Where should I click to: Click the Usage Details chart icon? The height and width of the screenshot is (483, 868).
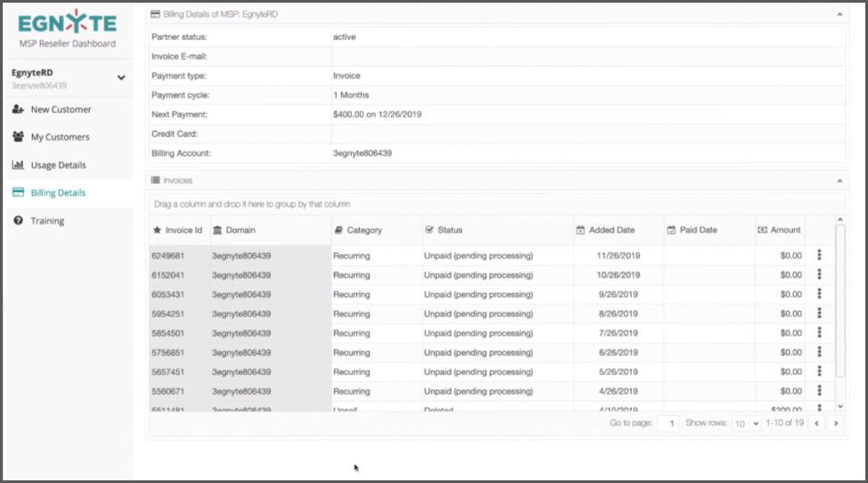click(17, 165)
